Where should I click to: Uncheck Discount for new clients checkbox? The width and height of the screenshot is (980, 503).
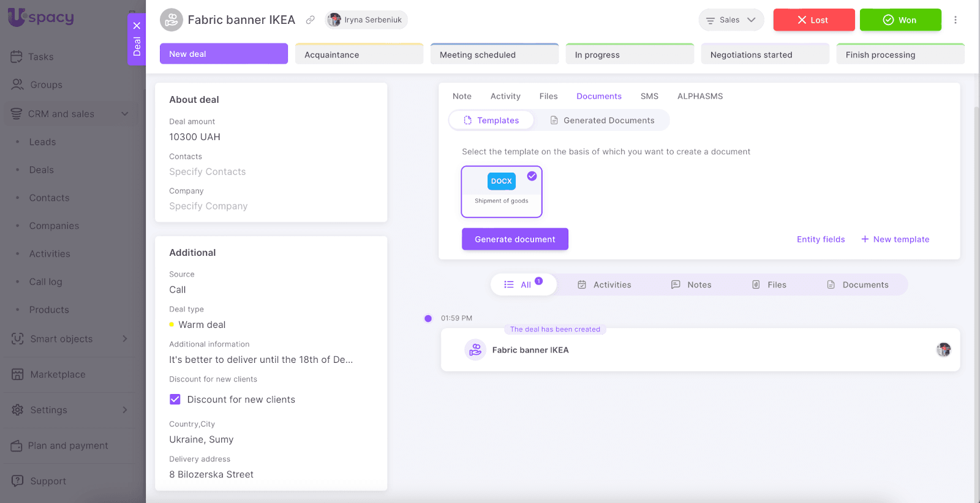pyautogui.click(x=175, y=400)
